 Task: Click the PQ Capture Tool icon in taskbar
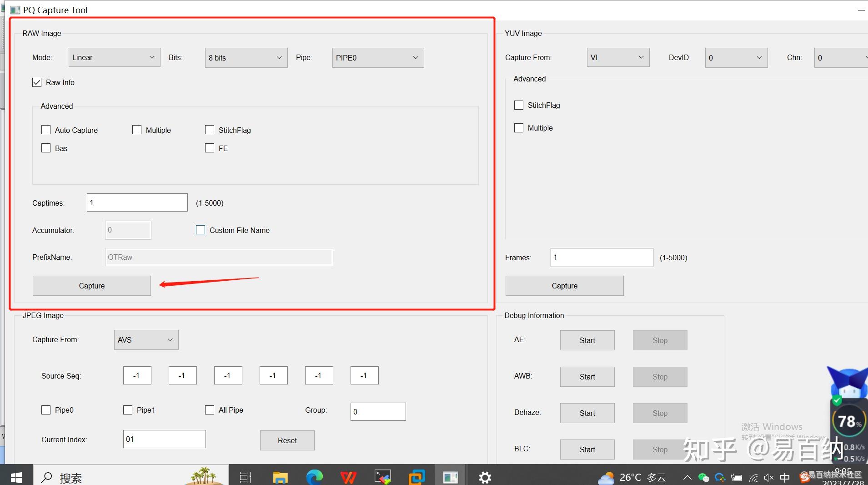coord(450,477)
